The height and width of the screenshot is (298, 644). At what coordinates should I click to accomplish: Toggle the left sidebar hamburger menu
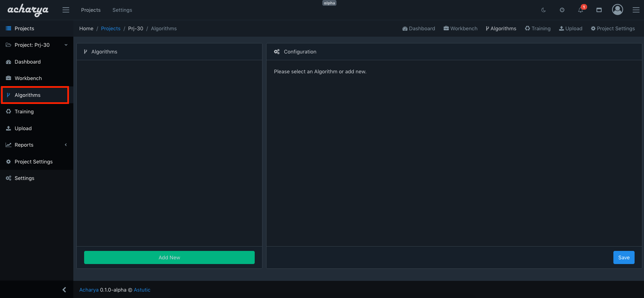(x=66, y=10)
